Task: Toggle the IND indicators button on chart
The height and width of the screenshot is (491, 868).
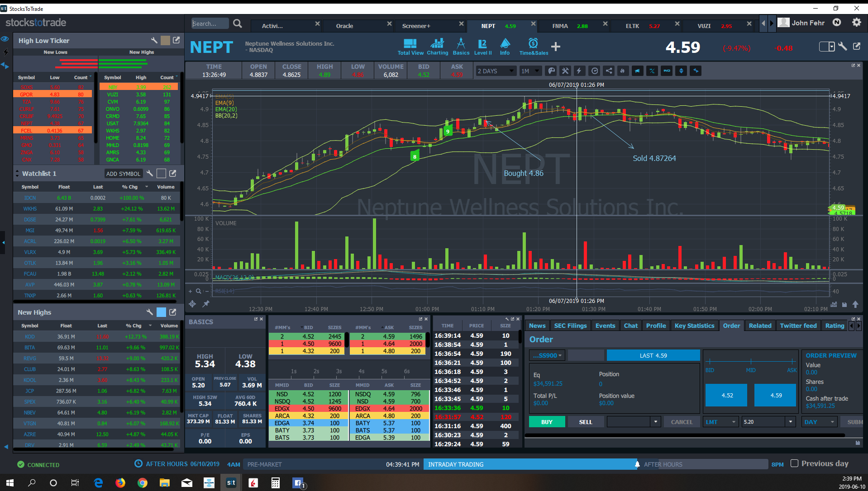Action: 667,71
